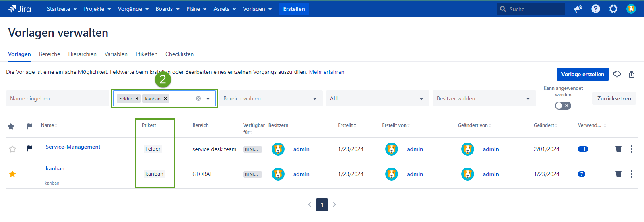644x222 pixels.
Task: Click the export share icon
Action: tap(632, 74)
